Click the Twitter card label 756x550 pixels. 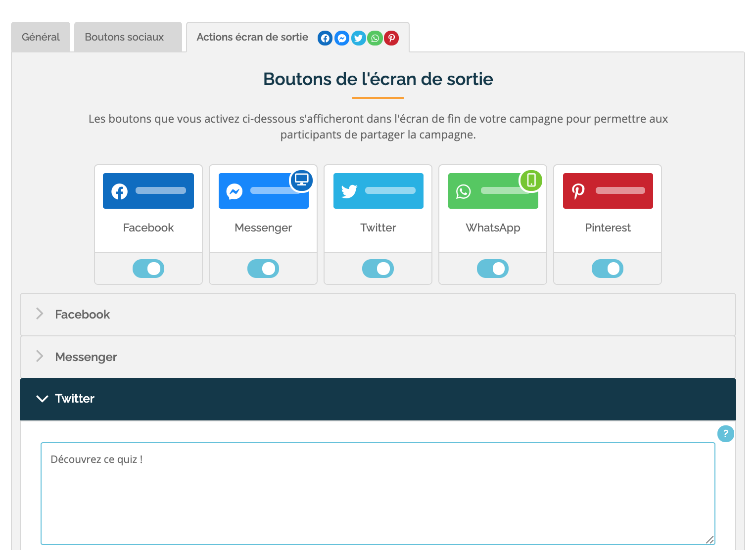coord(378,228)
